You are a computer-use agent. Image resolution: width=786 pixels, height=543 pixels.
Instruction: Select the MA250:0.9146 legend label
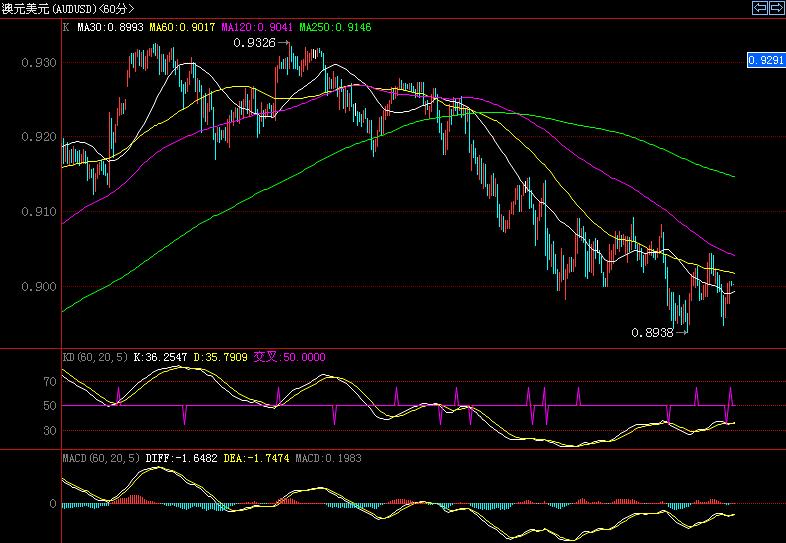[335, 27]
